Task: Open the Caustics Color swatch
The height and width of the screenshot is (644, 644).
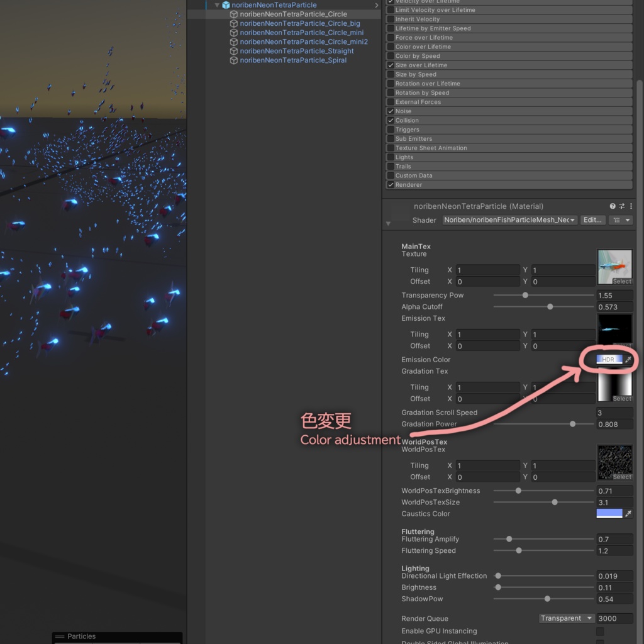Action: click(x=609, y=513)
